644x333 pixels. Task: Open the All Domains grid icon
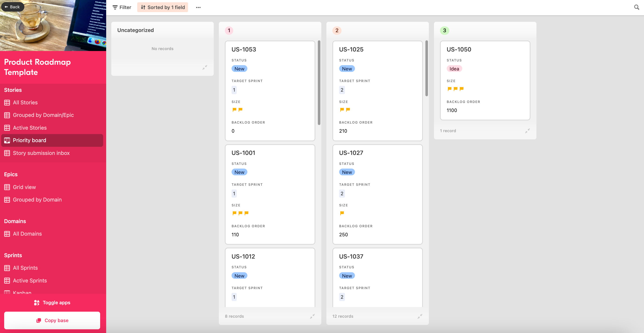pyautogui.click(x=7, y=234)
